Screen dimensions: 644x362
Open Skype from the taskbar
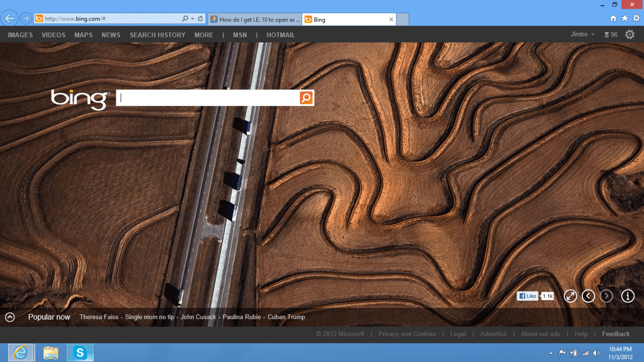pyautogui.click(x=80, y=353)
